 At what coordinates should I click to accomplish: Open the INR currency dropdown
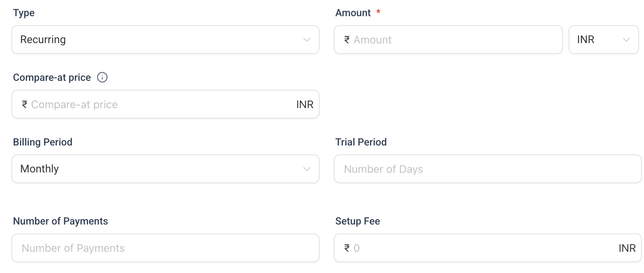603,40
